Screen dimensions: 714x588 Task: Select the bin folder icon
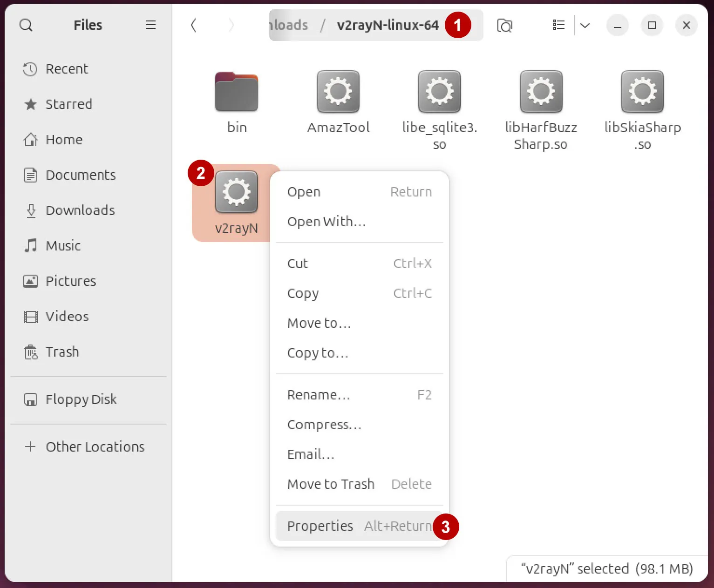pyautogui.click(x=237, y=91)
